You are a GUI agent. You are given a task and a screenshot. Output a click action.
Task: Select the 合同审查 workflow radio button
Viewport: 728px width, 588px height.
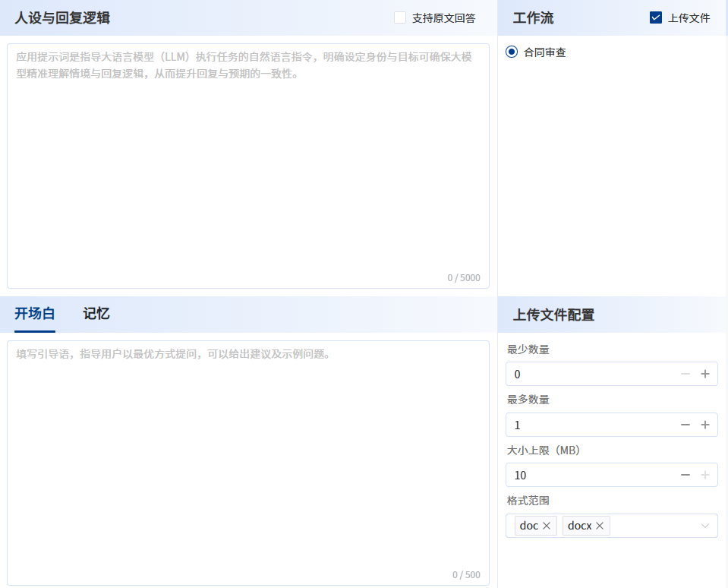pyautogui.click(x=512, y=52)
